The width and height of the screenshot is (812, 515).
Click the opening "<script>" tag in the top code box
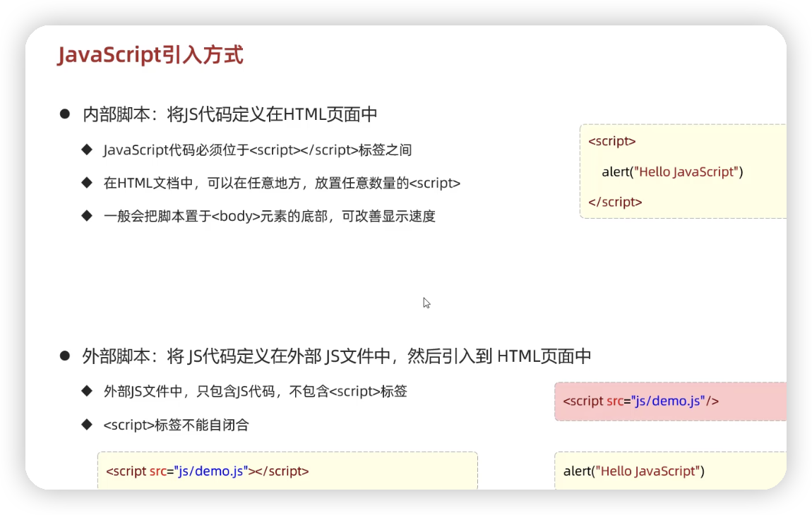611,141
